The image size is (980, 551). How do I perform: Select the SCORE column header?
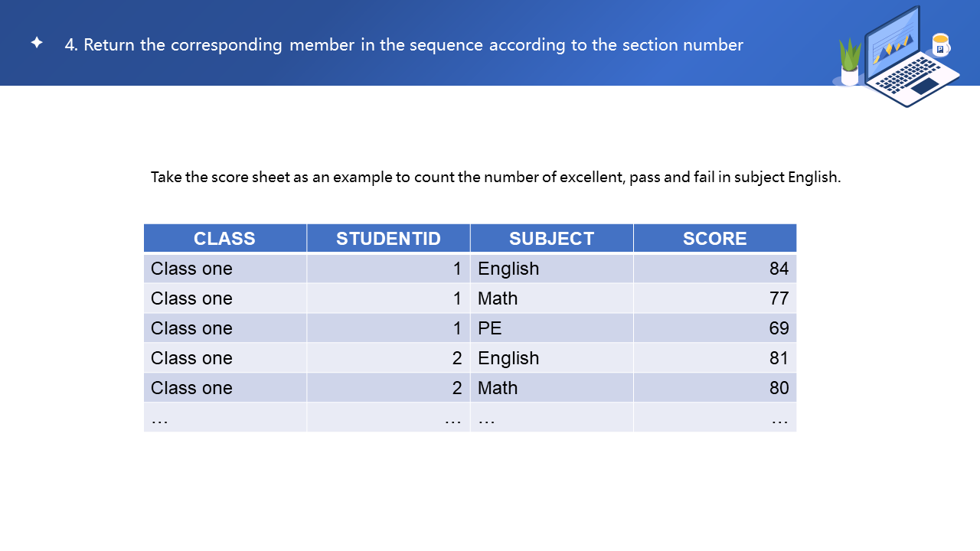click(714, 238)
